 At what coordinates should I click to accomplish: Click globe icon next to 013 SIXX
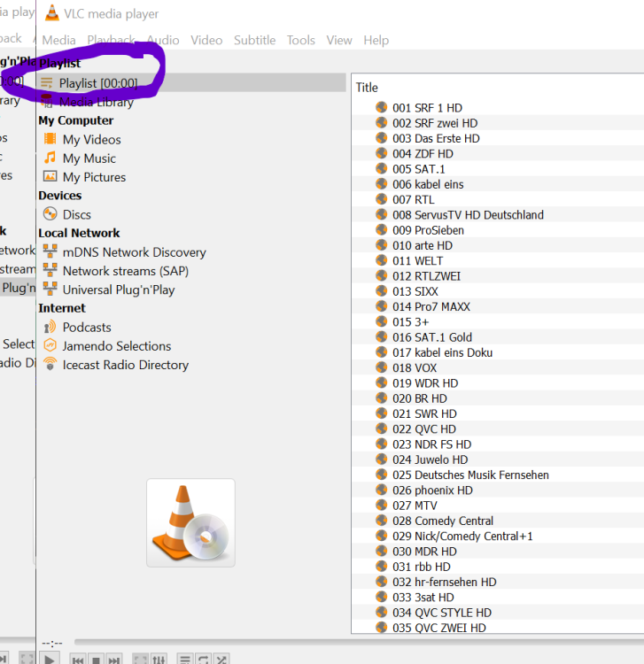(381, 290)
